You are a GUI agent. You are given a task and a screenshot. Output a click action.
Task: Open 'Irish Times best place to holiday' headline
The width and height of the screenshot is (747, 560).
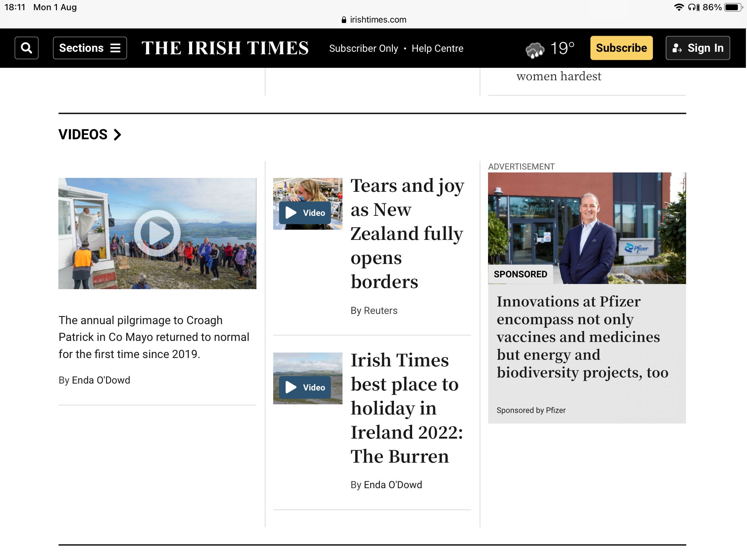click(407, 408)
